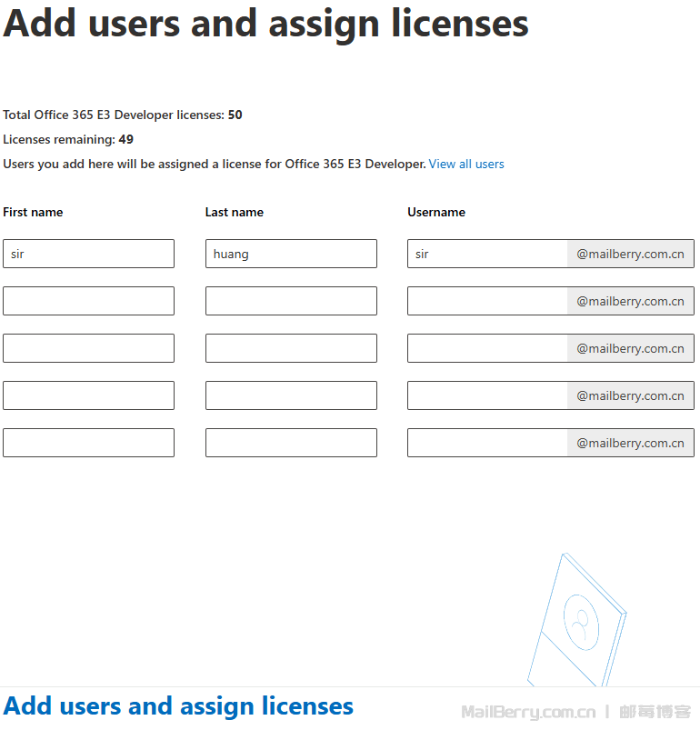Screen dimensions: 700x730
Task: Click the Last name field containing 'huang'
Action: point(291,254)
